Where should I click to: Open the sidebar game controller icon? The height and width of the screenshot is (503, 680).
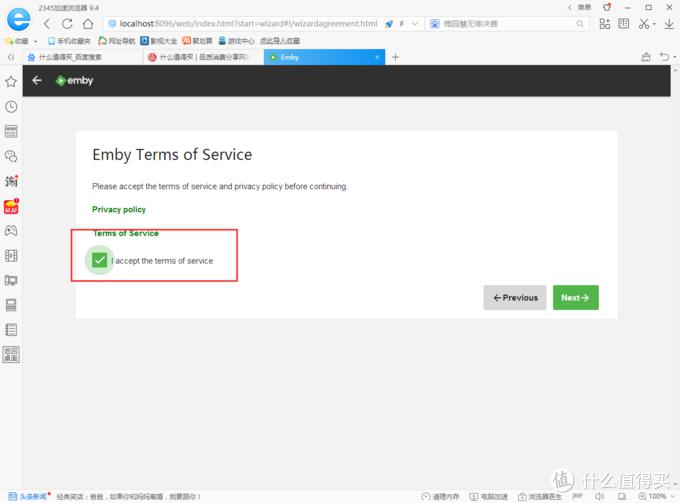tap(11, 231)
